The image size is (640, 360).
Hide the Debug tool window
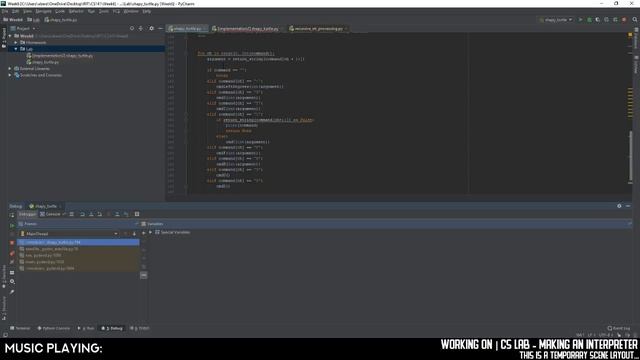[628, 206]
